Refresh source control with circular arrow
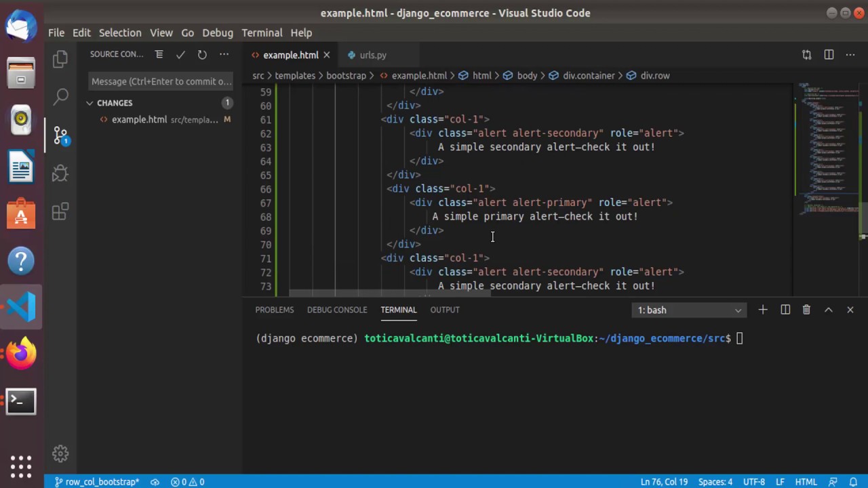 click(x=202, y=54)
